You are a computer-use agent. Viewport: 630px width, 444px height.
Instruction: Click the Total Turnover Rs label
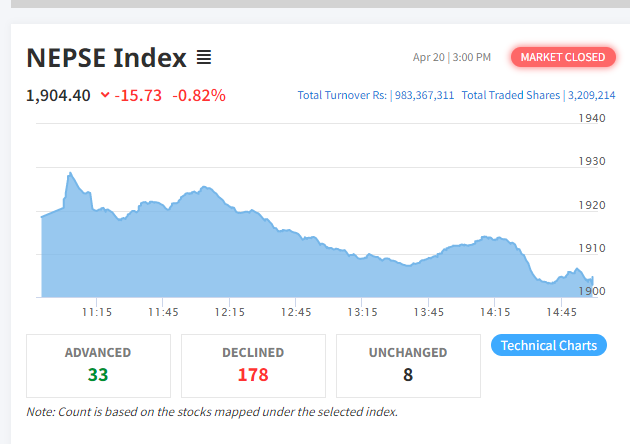click(x=342, y=96)
